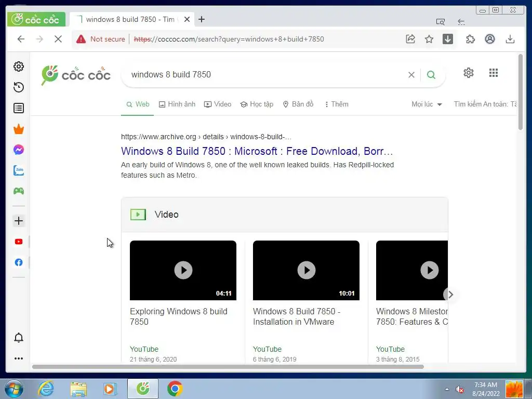Open Cốc Cốc main menu button

(x=36, y=19)
